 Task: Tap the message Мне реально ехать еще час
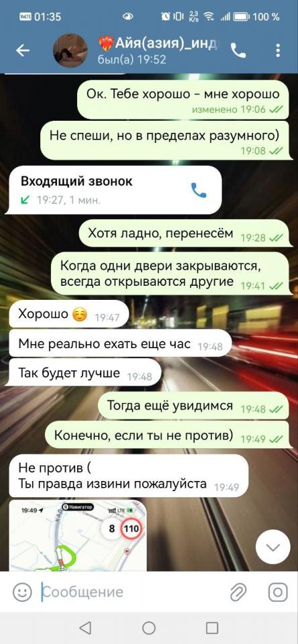120,343
